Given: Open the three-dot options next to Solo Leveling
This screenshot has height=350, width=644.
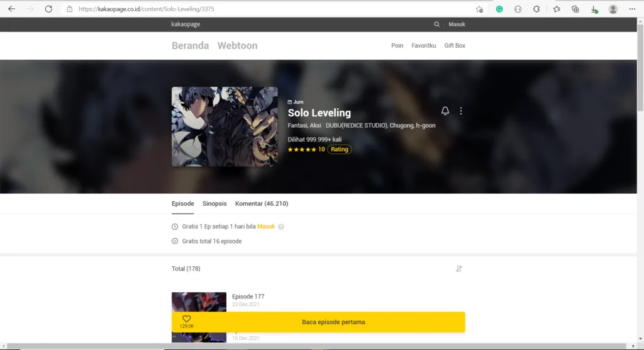Looking at the screenshot, I should [461, 111].
